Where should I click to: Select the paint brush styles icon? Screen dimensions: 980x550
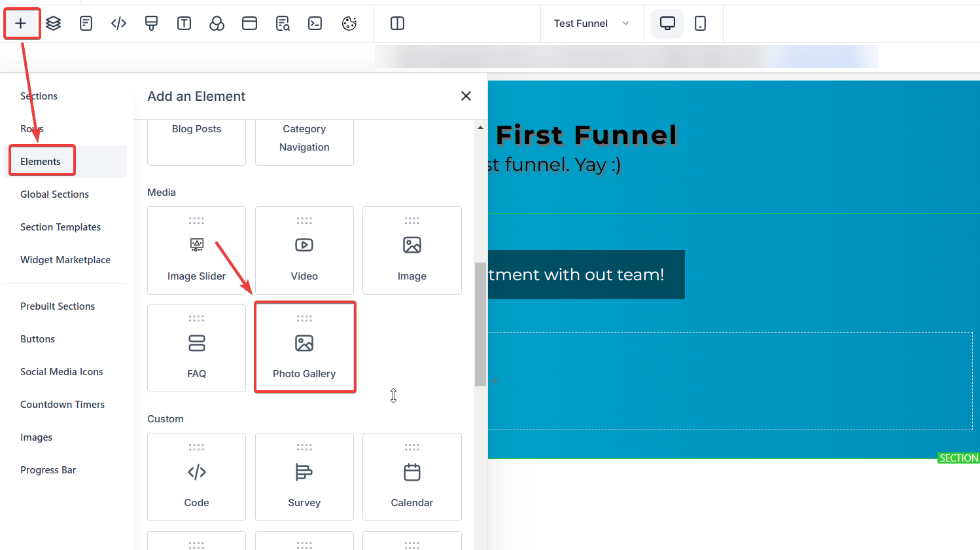(152, 24)
